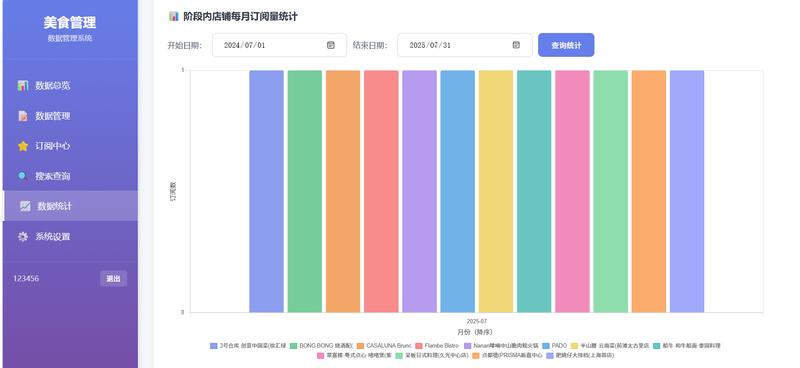
Task: Toggle legend item 呆板日式料理(久光中心店)
Action: (x=432, y=355)
